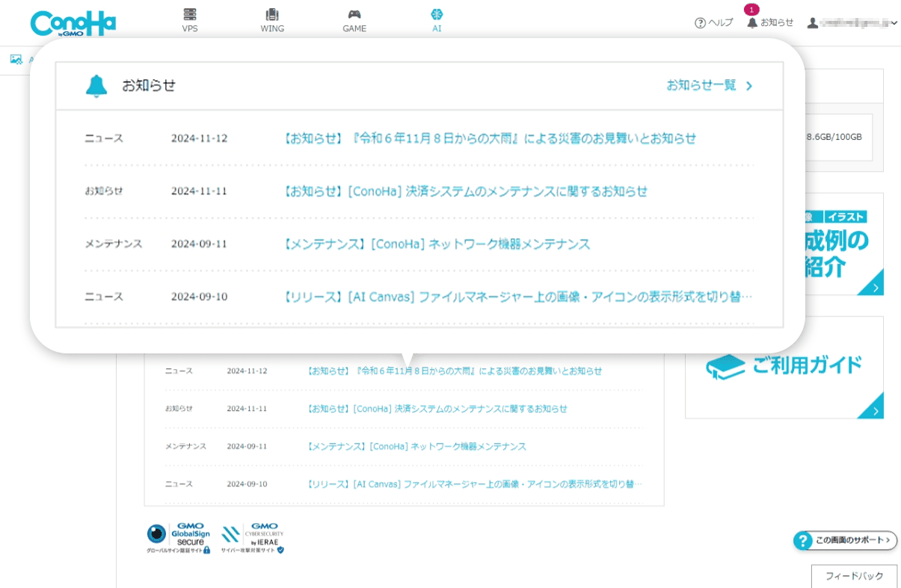901x588 pixels.
Task: Expand the user account dropdown
Action: point(852,23)
